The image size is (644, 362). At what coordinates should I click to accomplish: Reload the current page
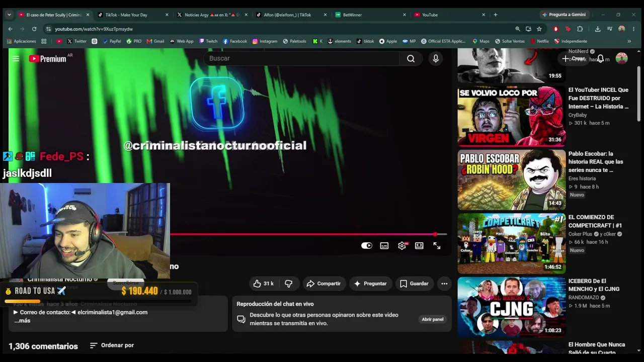tap(34, 29)
